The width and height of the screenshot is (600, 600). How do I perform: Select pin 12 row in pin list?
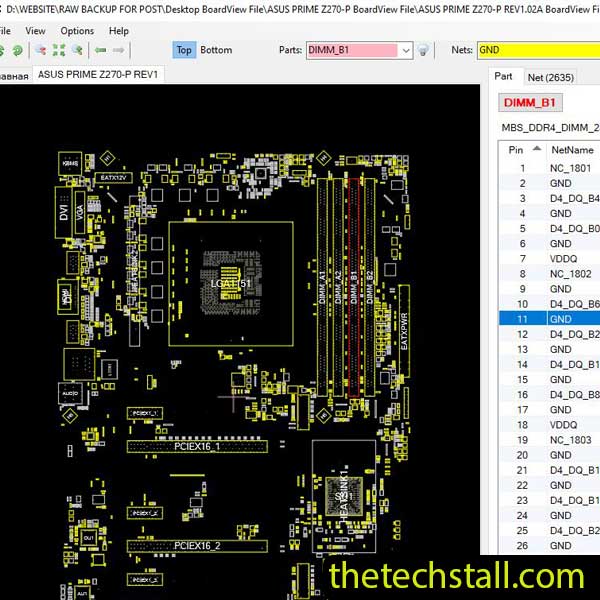pos(549,334)
